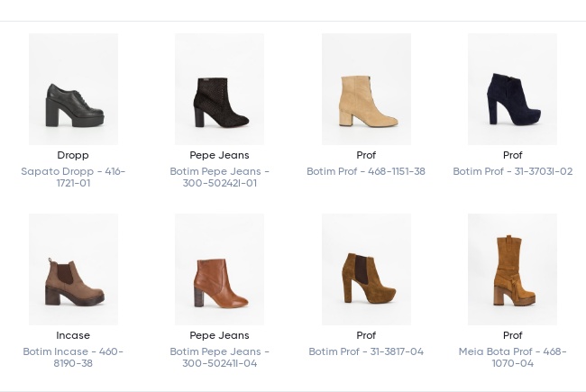Open the brown suede Prof 31-3817-04 boot image
The height and width of the screenshot is (392, 586).
point(366,269)
